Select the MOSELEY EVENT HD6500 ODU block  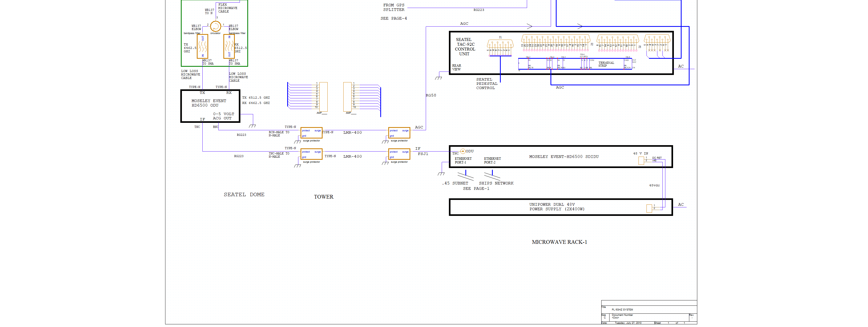tap(210, 106)
